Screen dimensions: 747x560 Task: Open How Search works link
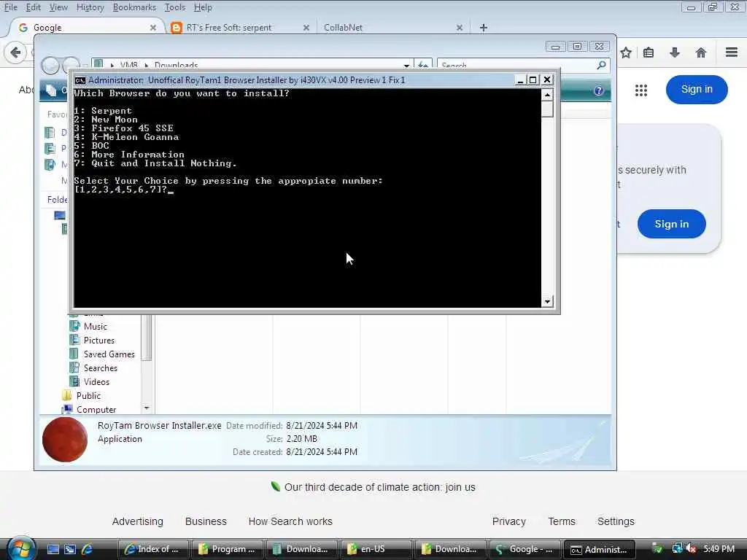290,521
